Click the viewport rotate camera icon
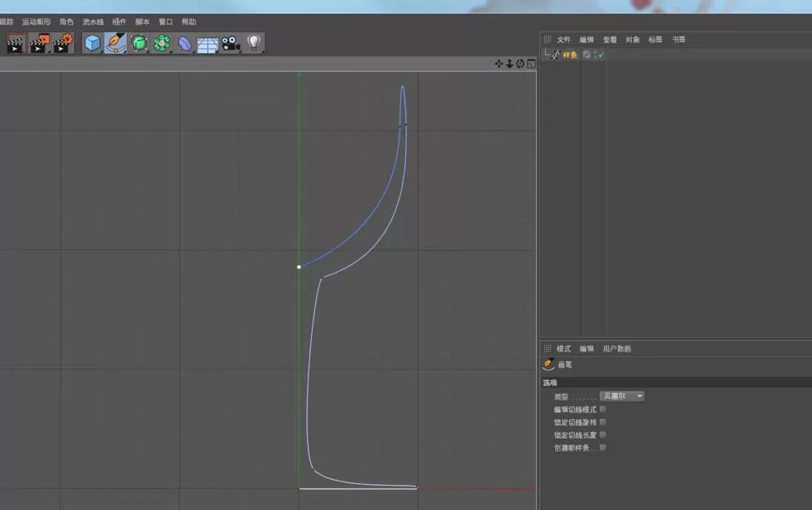 (x=520, y=63)
